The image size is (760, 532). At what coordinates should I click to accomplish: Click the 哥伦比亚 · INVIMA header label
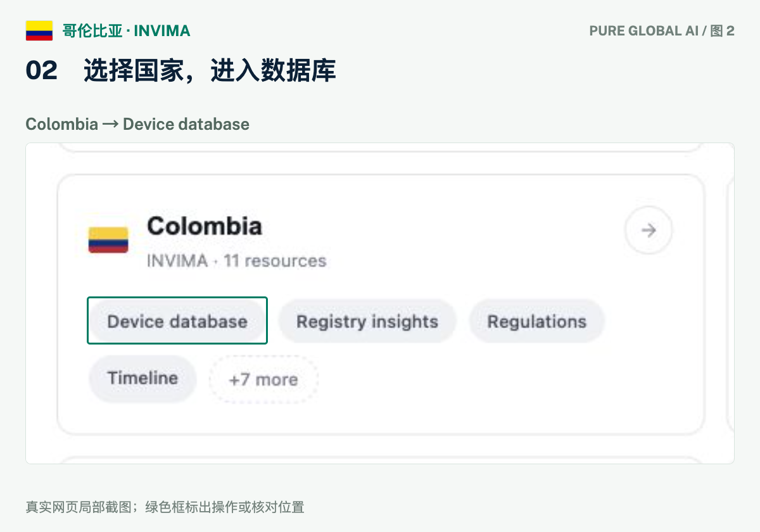127,30
